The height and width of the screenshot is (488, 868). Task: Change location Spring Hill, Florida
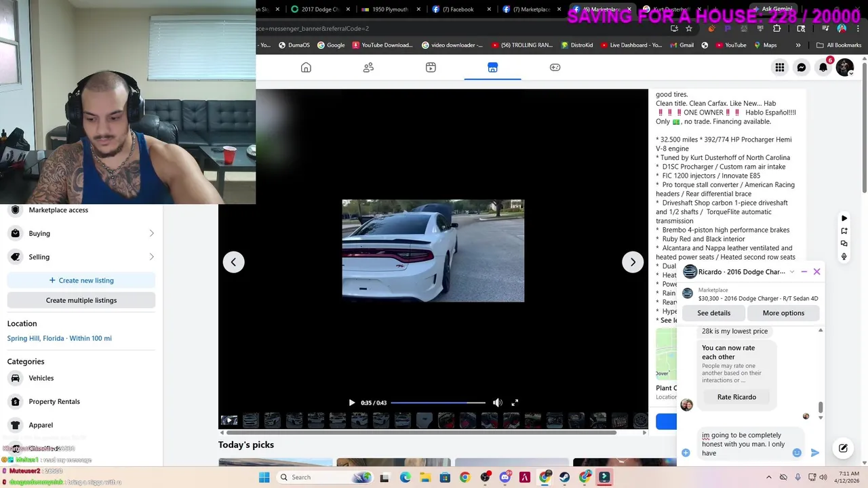click(x=60, y=338)
